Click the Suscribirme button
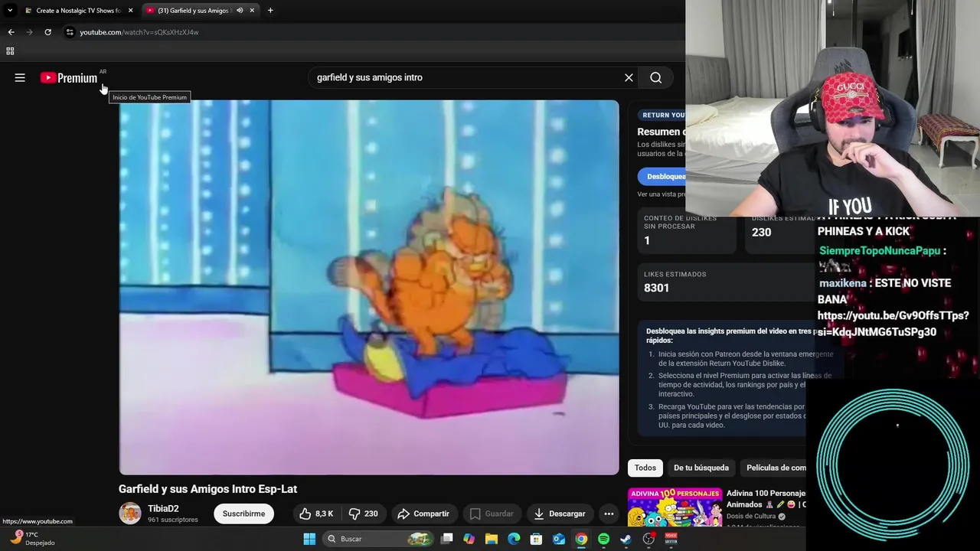Screen dimensions: 980x551 point(243,514)
